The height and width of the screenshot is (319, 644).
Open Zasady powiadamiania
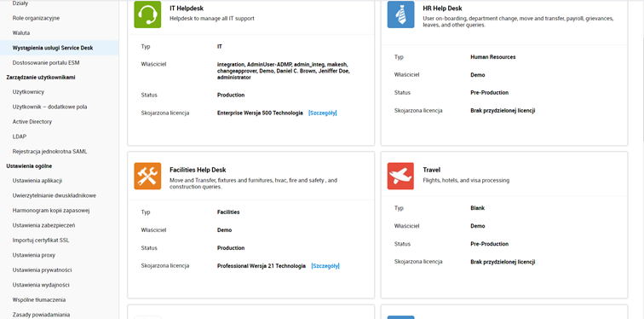pos(41,315)
